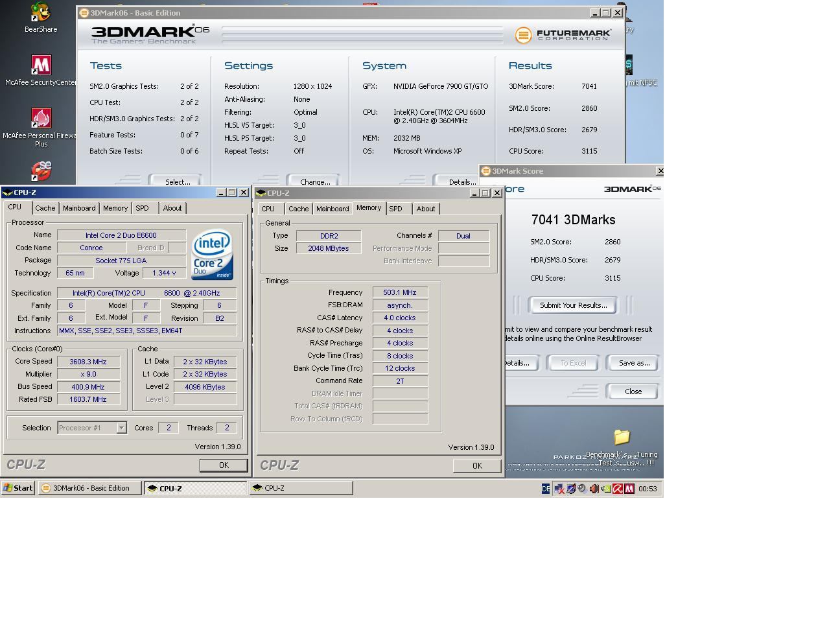Click the memory Type field DDR2

point(329,236)
